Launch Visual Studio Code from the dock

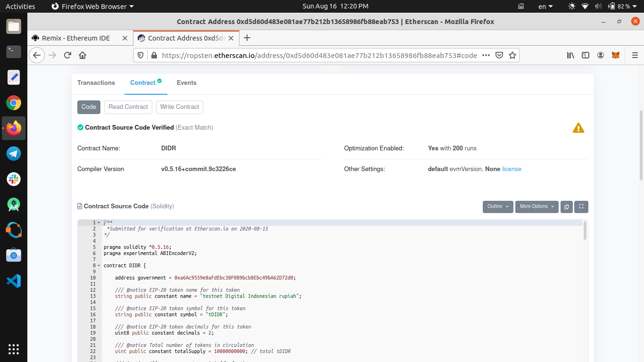tap(14, 281)
